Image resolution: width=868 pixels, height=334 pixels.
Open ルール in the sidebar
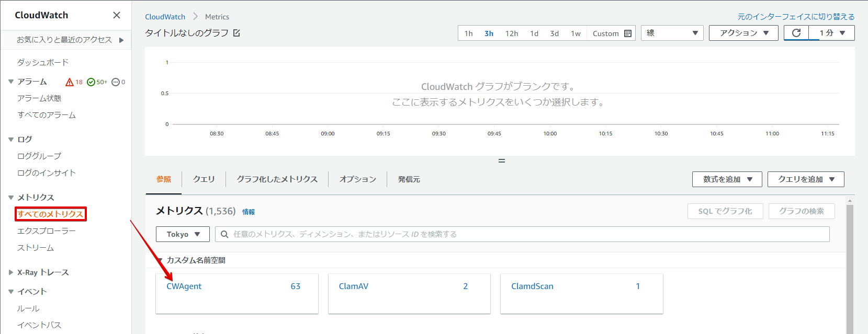[x=28, y=308]
